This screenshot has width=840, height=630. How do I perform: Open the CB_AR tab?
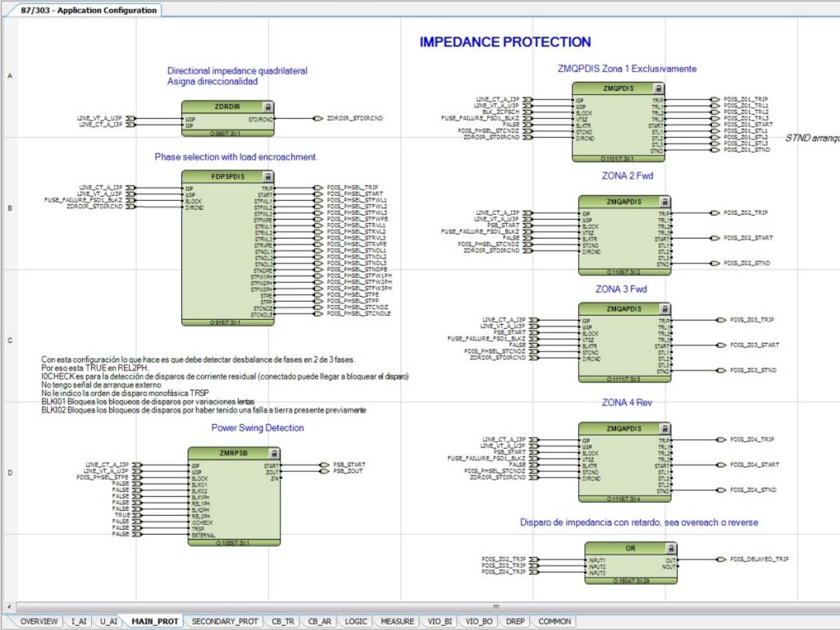coord(320,622)
